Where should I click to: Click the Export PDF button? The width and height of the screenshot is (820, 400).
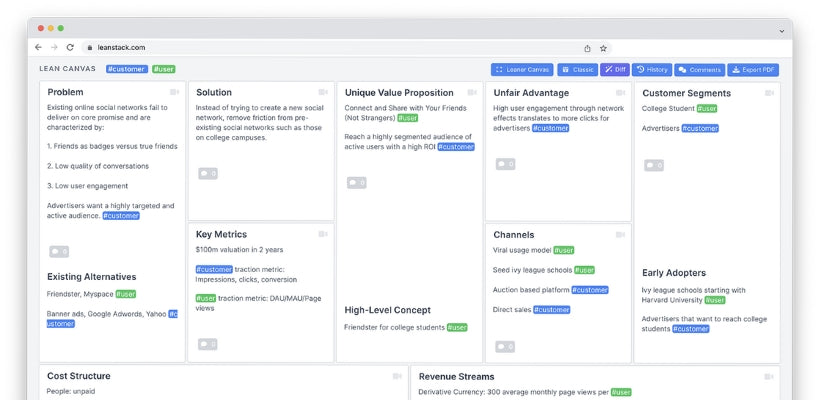point(753,70)
